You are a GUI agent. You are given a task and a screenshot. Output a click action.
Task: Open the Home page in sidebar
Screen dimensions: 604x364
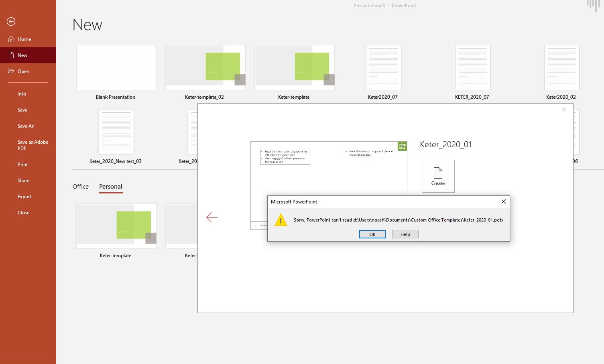point(28,39)
